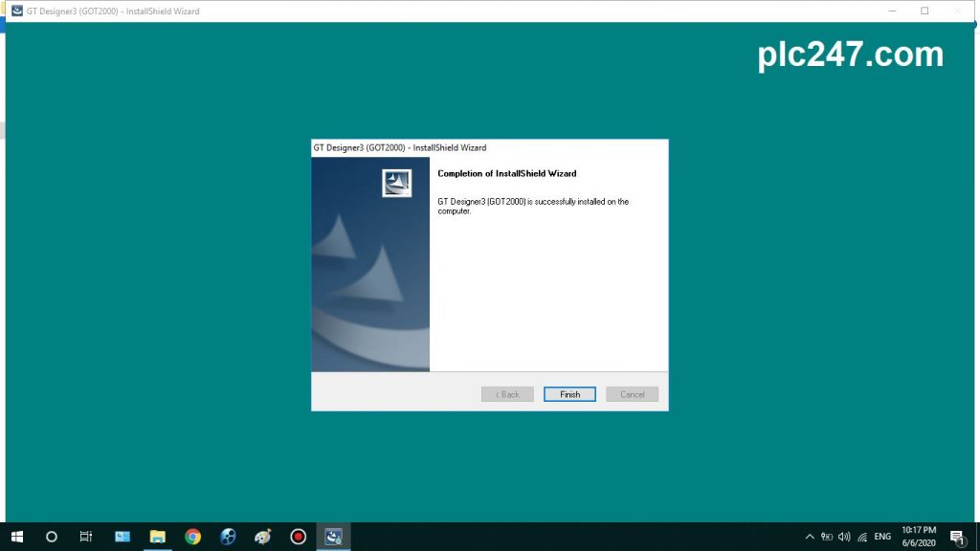Image resolution: width=980 pixels, height=551 pixels.
Task: Switch the ENG input language indicator
Action: point(882,537)
